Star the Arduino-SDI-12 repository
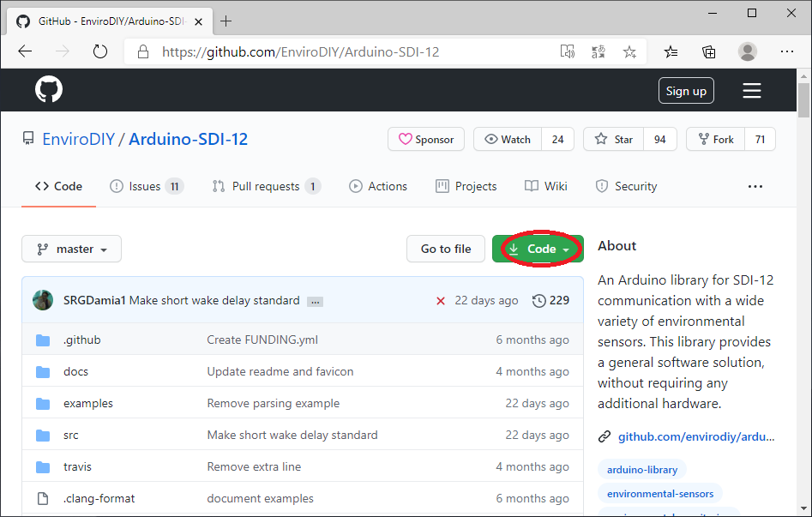Image resolution: width=812 pixels, height=517 pixels. coord(614,139)
